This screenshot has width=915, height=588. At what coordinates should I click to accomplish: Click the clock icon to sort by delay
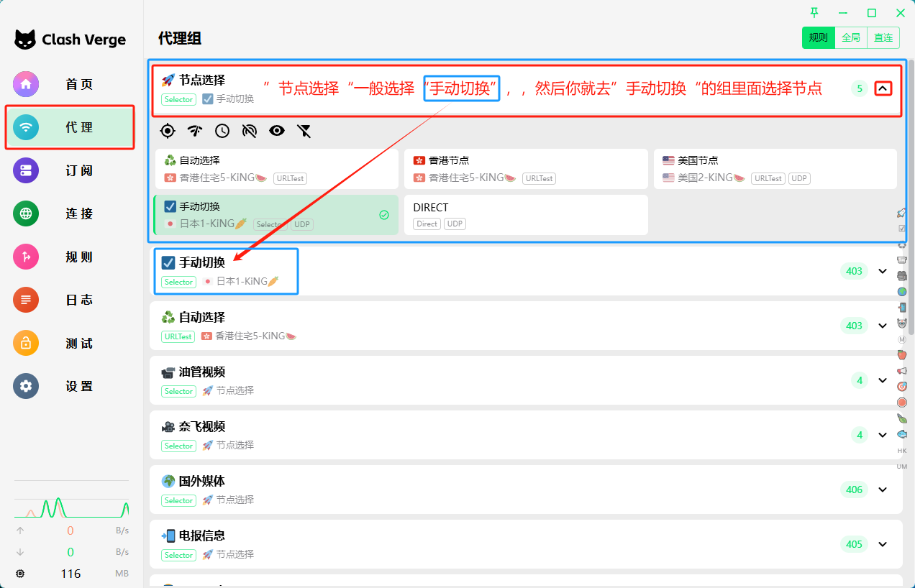click(x=222, y=130)
